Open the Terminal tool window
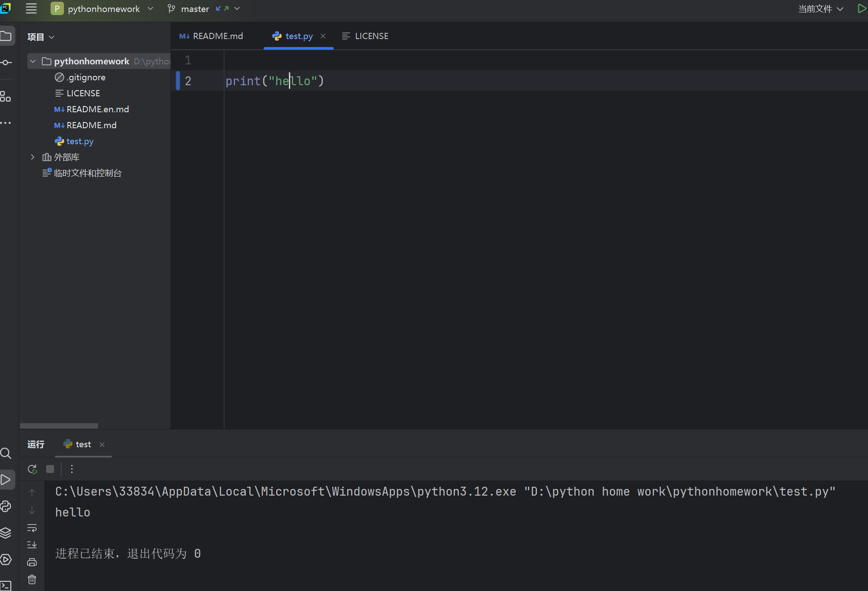The image size is (868, 591). [x=6, y=585]
